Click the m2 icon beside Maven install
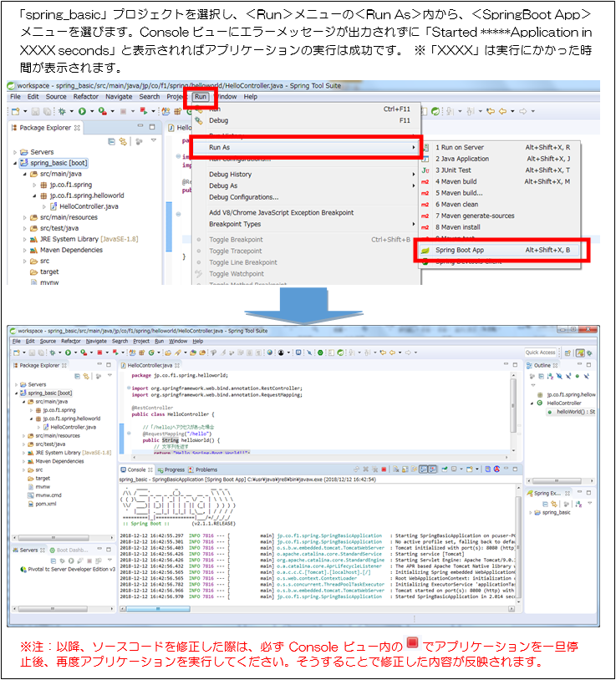This screenshot has width=616, height=680. click(x=425, y=226)
